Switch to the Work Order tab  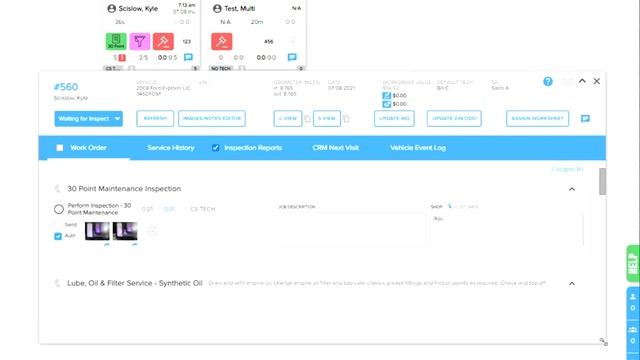click(88, 148)
